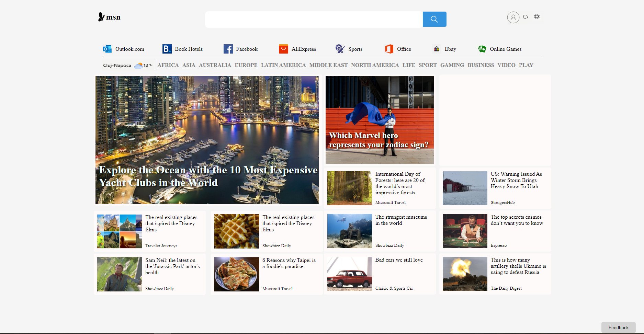
Task: Open the settings gear
Action: coord(537,17)
